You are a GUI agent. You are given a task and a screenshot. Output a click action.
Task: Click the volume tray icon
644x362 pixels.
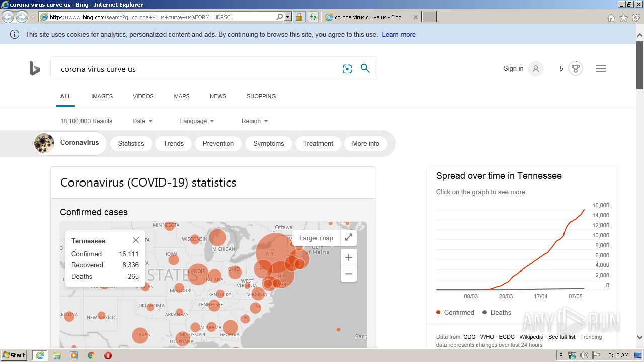pyautogui.click(x=584, y=355)
